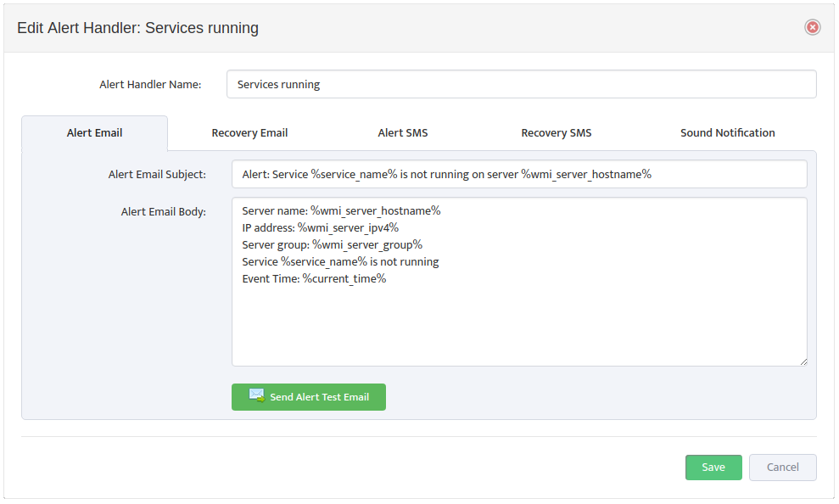The height and width of the screenshot is (504, 839).
Task: Switch to the Recovery Email tab
Action: (x=249, y=133)
